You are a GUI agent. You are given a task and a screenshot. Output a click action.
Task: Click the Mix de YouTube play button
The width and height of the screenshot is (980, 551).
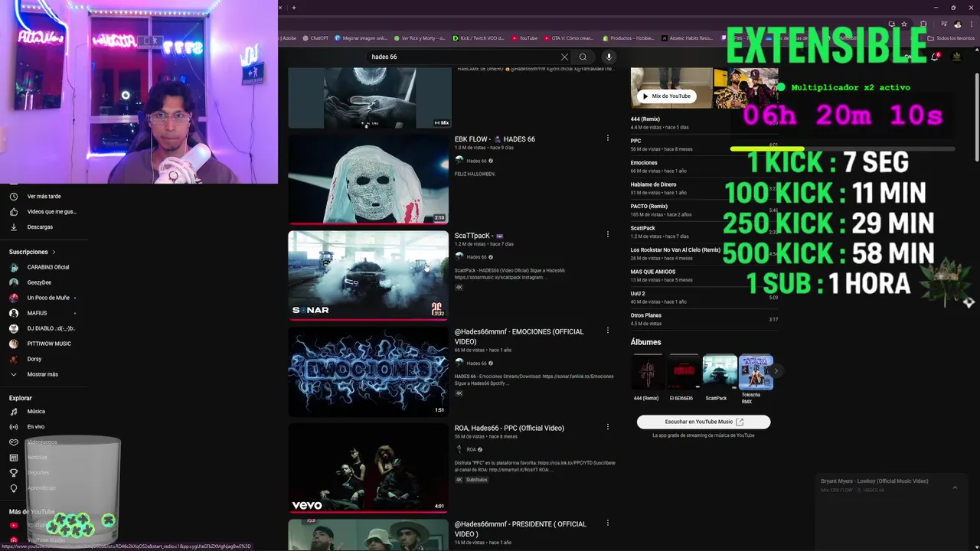tap(666, 96)
